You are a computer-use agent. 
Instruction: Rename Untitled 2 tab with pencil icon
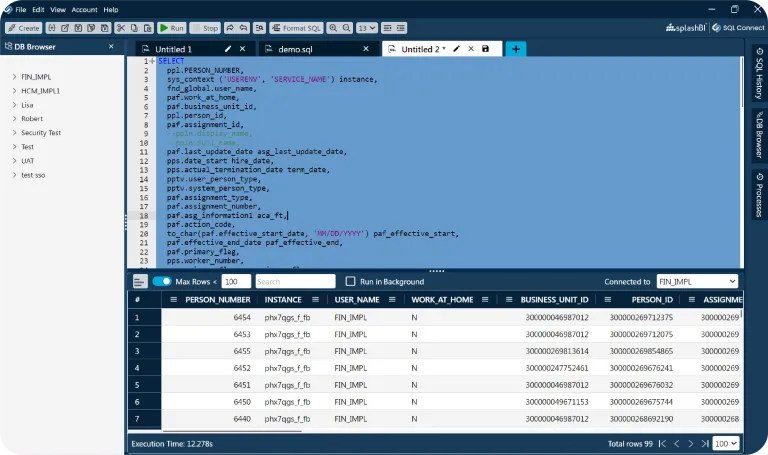coord(456,49)
